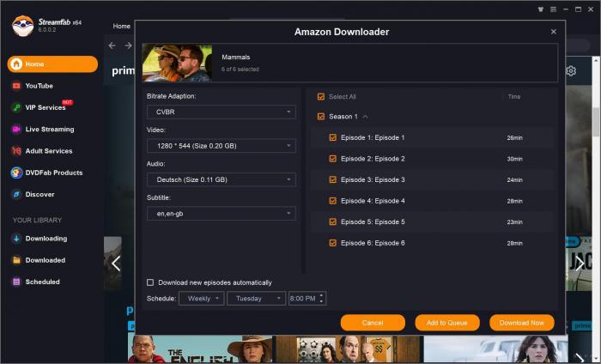Uncheck Episode 1 checkbox
This screenshot has height=364, width=601.
[333, 137]
